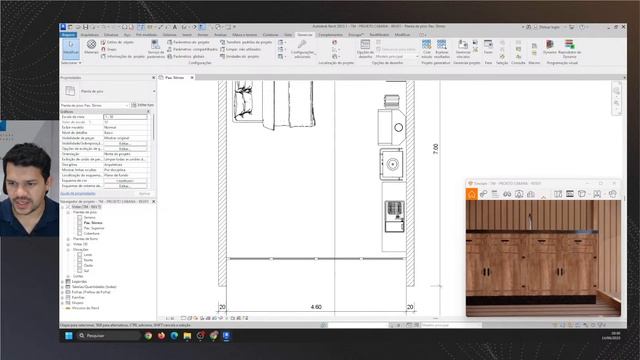
Task: Open File Explorer from the taskbar
Action: pos(187,336)
